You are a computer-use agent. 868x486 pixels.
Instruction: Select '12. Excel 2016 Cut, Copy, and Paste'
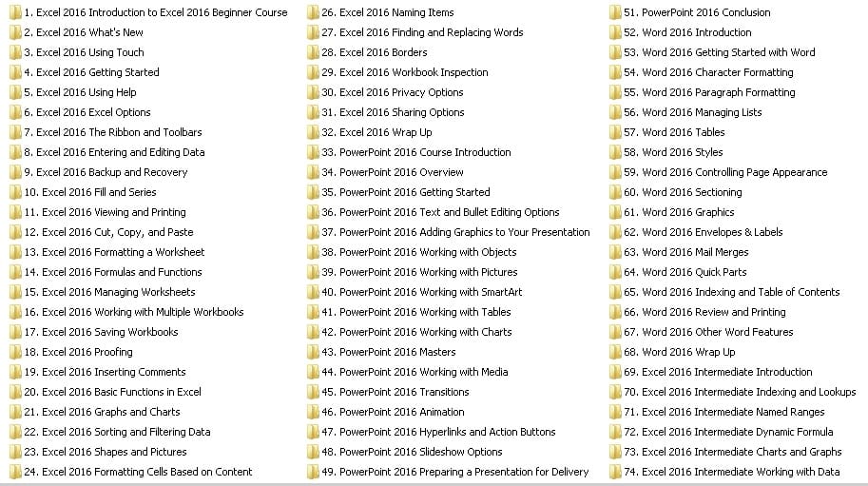tap(108, 232)
